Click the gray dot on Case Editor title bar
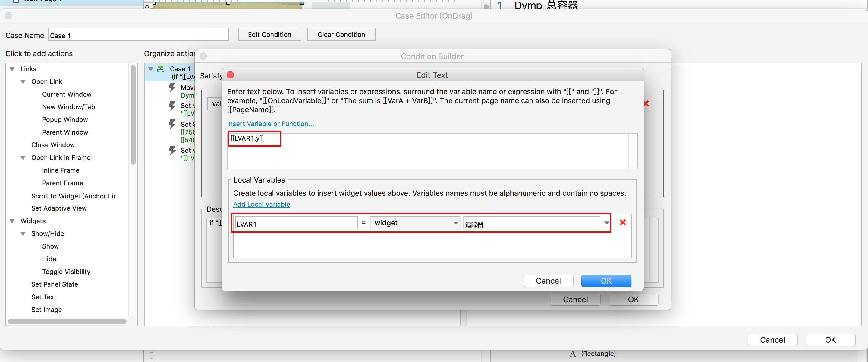Image resolution: width=868 pixels, height=362 pixels. pyautogui.click(x=9, y=16)
